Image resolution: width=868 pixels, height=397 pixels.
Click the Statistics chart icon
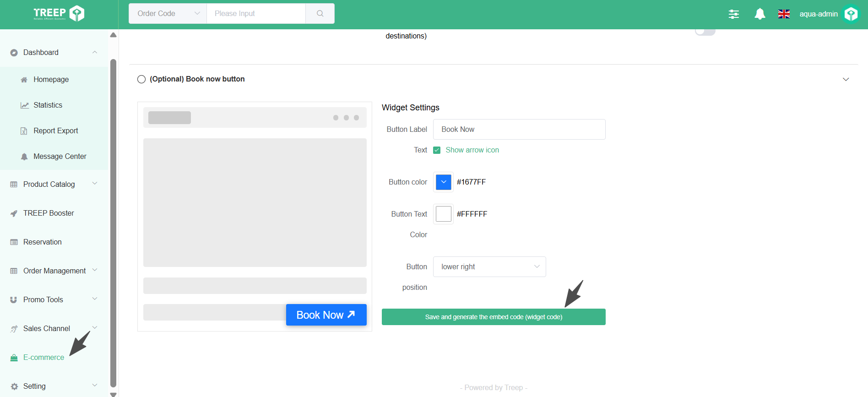[x=24, y=105]
